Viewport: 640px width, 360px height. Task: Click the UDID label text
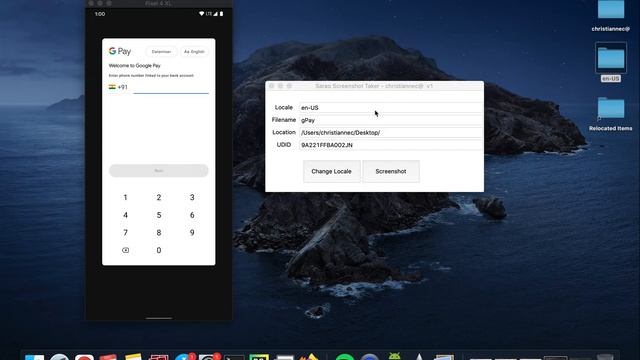point(284,144)
